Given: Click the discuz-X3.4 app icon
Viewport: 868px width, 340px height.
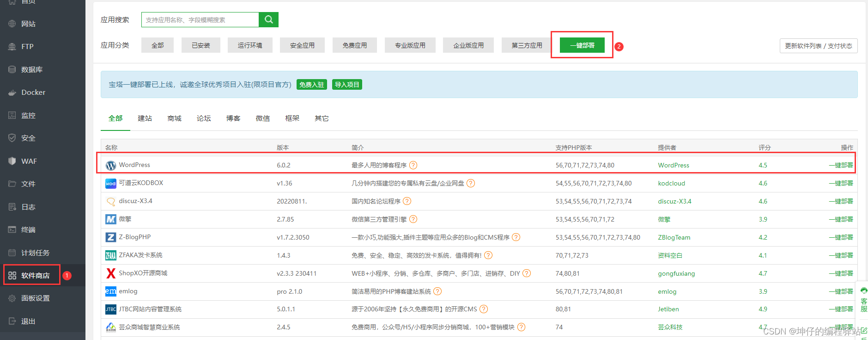Looking at the screenshot, I should pos(111,201).
